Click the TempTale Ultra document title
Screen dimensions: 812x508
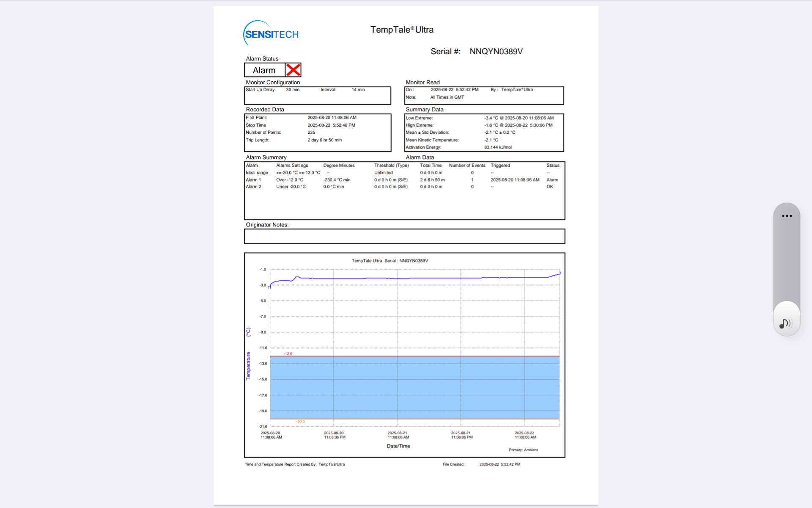402,30
